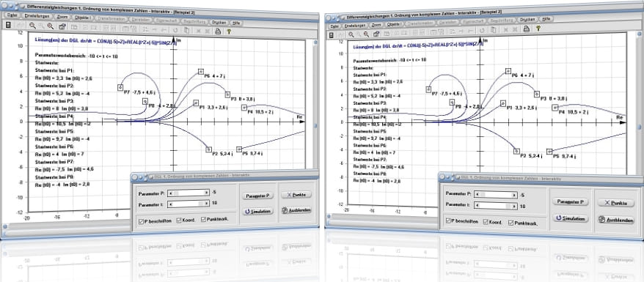
Task: Open Zoom menu in right window
Action: pos(376,24)
